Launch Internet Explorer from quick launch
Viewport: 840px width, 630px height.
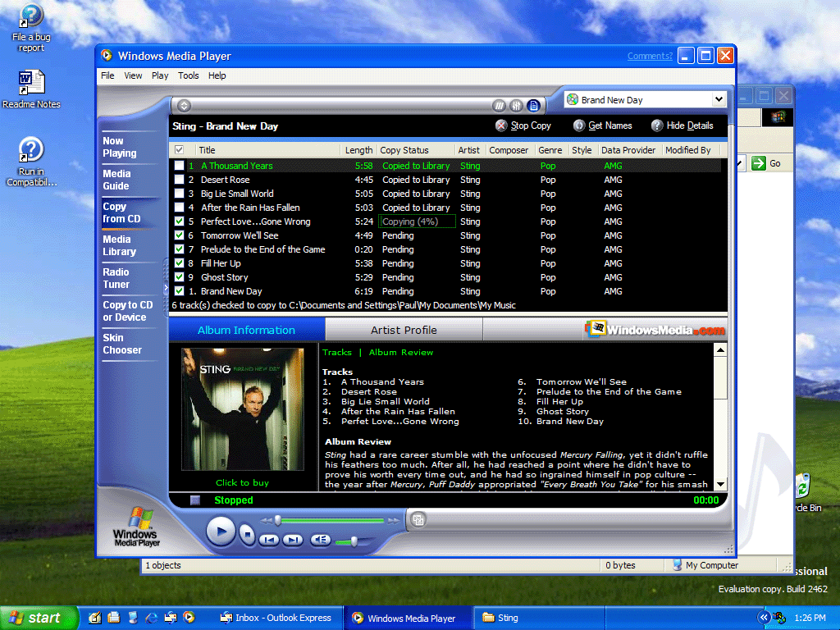(x=152, y=618)
